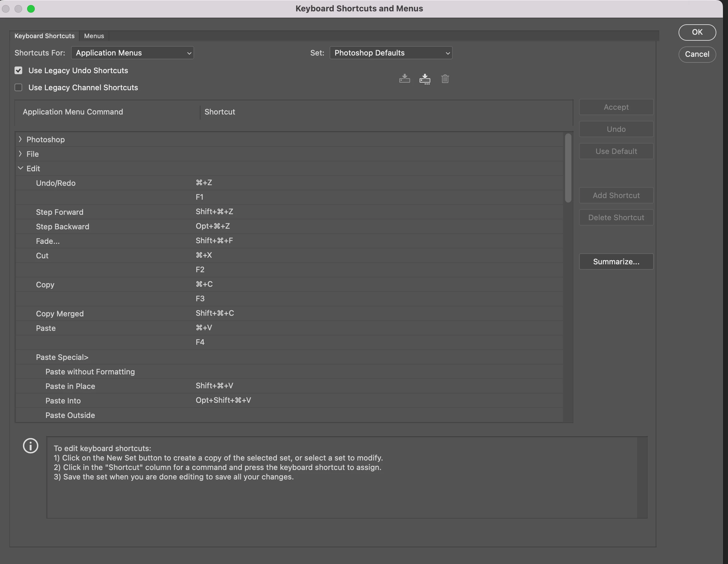
Task: Enable Use Legacy Channel Shortcuts checkbox
Action: [18, 87]
